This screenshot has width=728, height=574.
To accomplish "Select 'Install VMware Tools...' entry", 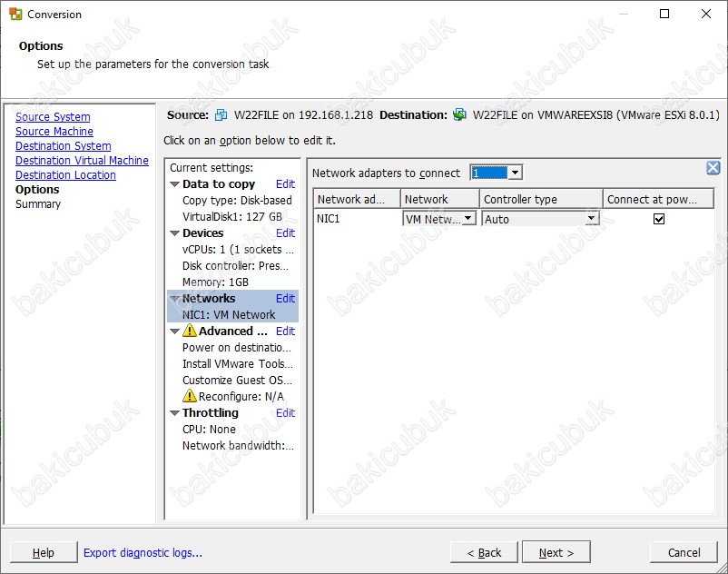I will coord(238,363).
